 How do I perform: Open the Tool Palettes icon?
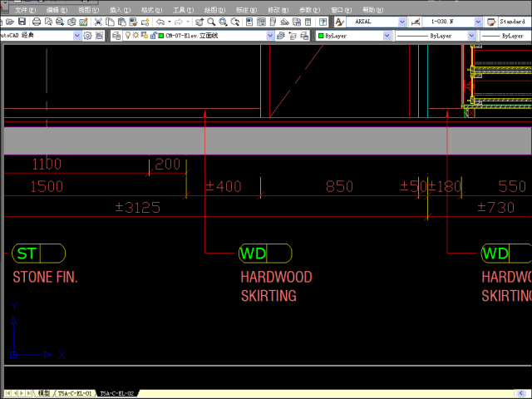point(273,22)
